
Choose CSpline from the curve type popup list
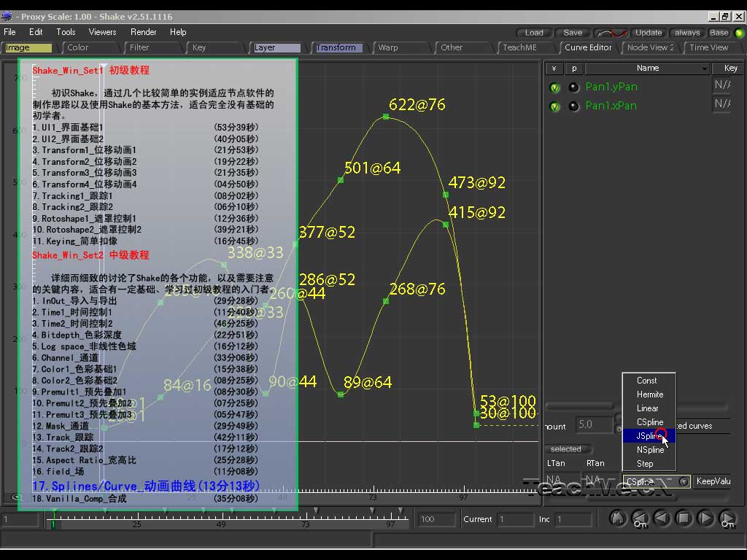click(x=649, y=422)
